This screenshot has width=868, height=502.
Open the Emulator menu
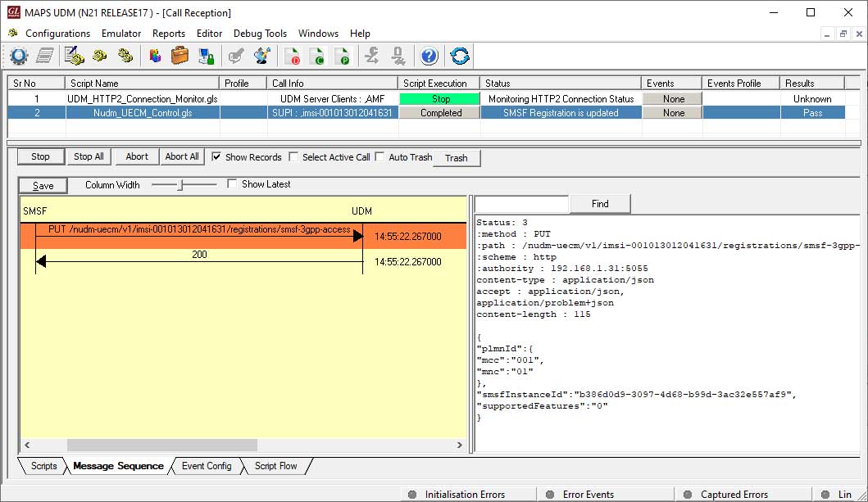pyautogui.click(x=121, y=34)
